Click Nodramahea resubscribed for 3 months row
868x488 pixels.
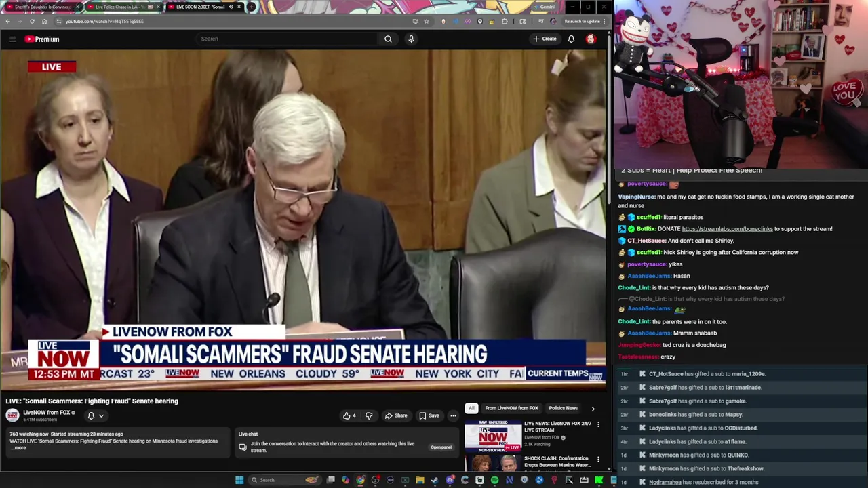point(742,482)
